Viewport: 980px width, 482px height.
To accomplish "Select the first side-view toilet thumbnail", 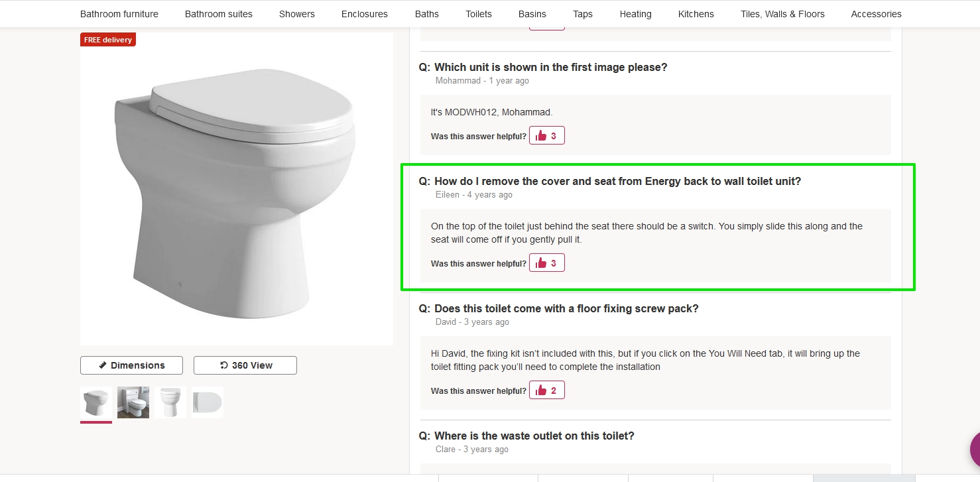I will point(96,402).
